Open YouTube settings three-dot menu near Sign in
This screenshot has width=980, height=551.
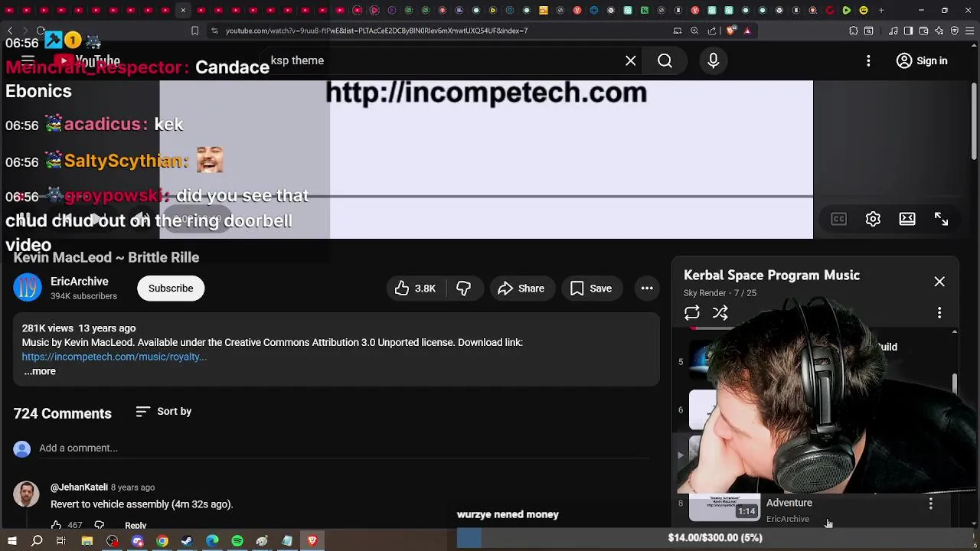point(868,60)
